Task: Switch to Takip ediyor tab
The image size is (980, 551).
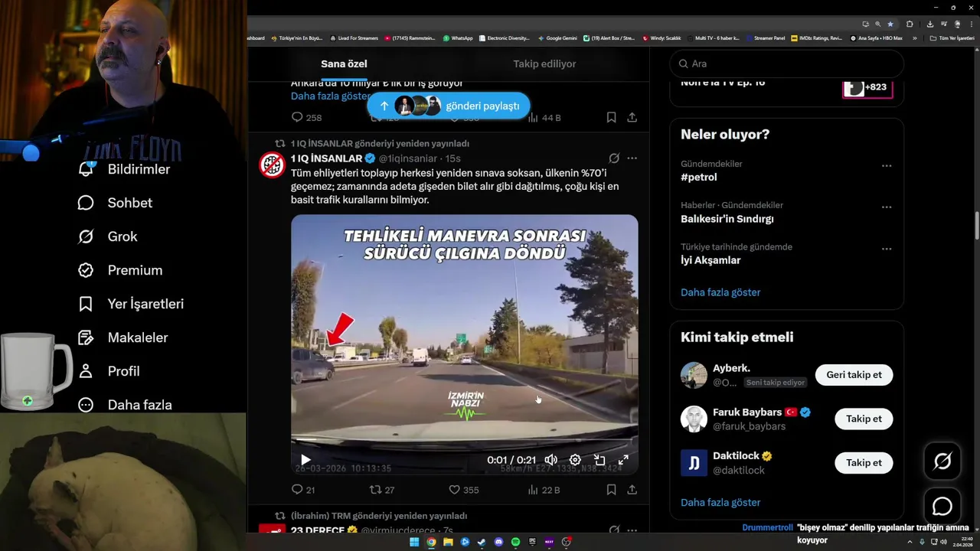Action: click(544, 64)
